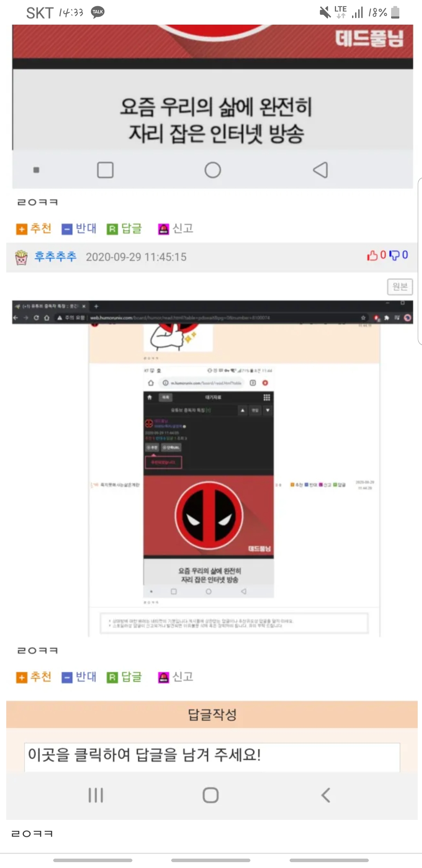
Task: Tap 추천 just above the 답글작성 header
Action: 34,677
